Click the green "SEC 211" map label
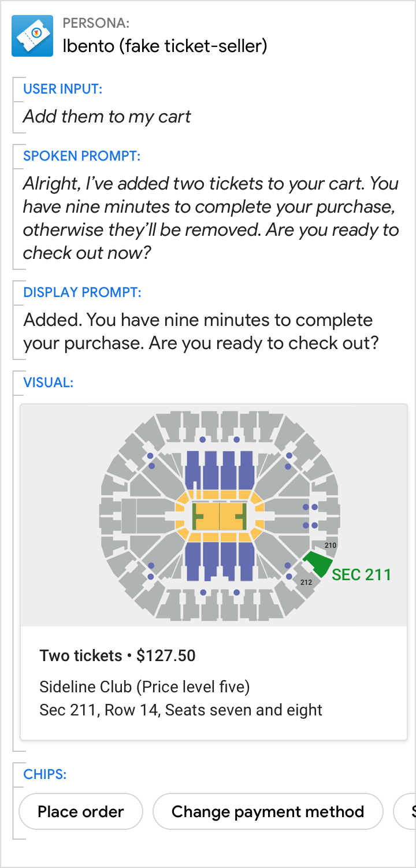416x868 pixels. [361, 574]
